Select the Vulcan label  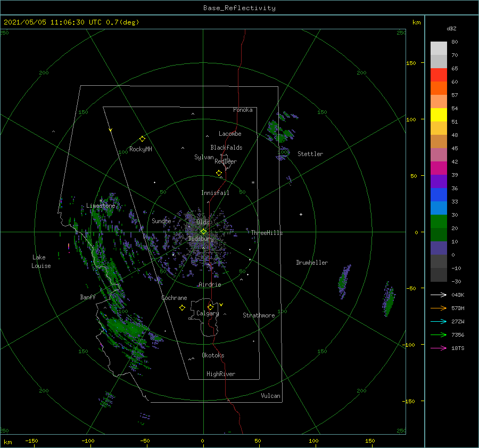click(271, 396)
